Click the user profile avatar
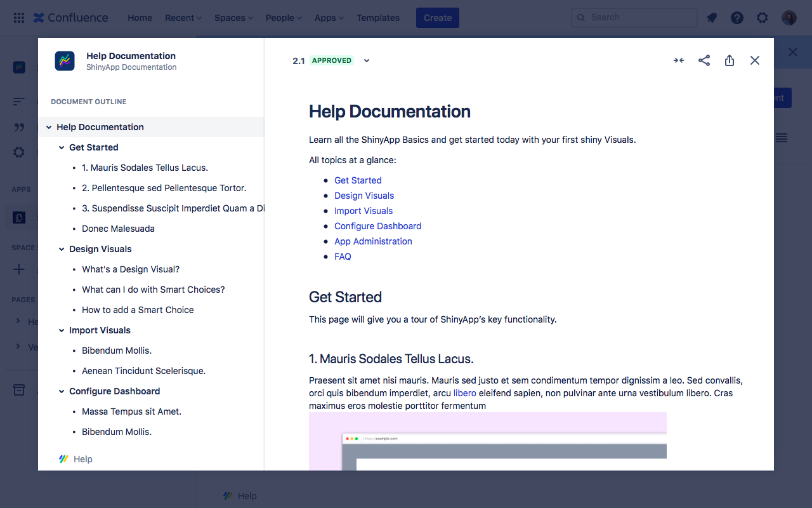 (x=789, y=18)
